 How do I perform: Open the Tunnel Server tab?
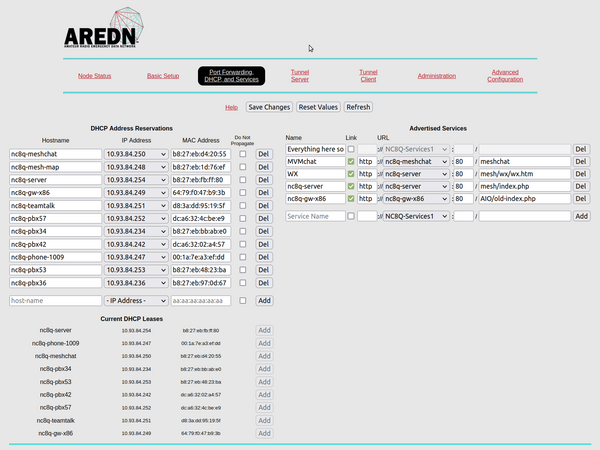(x=300, y=76)
